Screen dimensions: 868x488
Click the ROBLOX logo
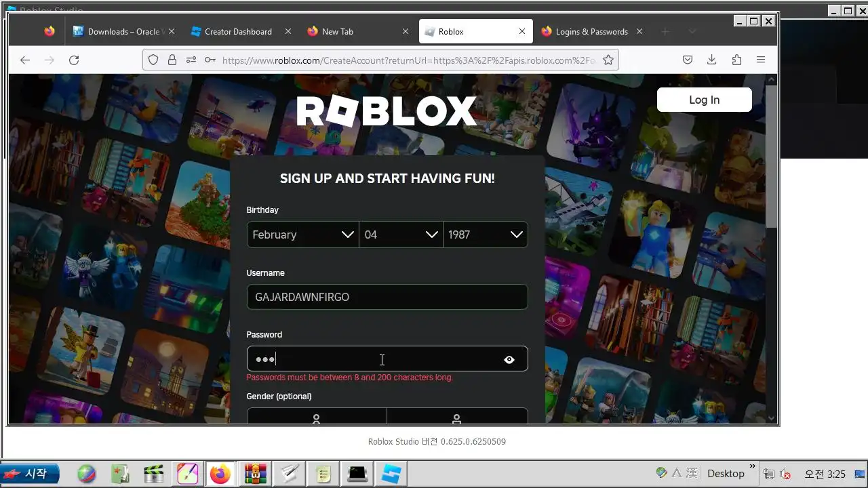(x=387, y=111)
